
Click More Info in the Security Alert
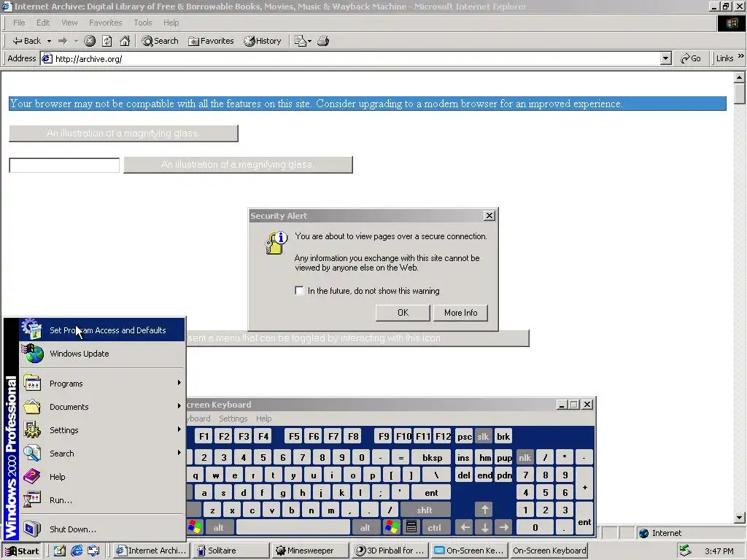[461, 313]
